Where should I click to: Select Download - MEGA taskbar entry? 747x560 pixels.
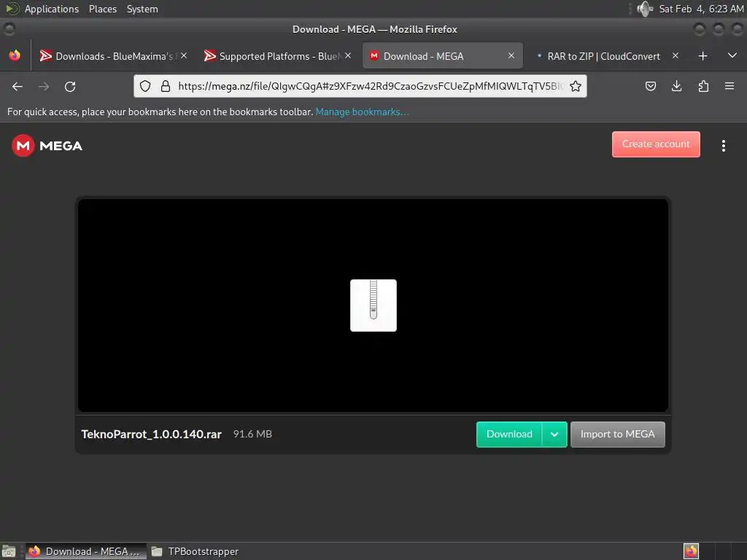[x=86, y=551]
